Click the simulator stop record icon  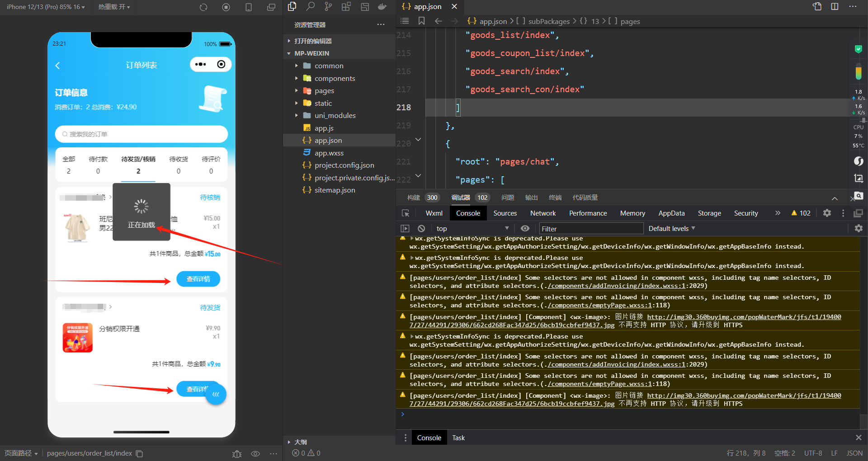coord(226,7)
